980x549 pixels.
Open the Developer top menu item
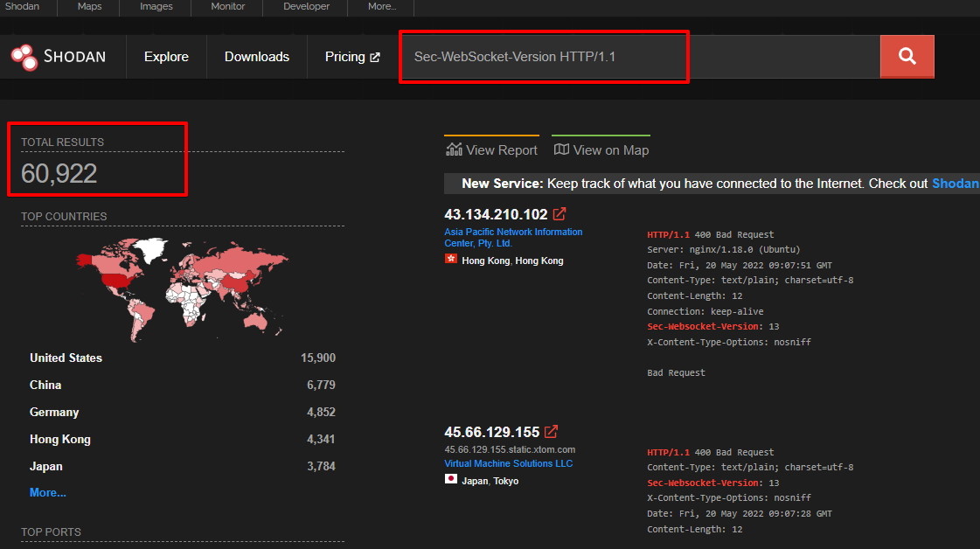coord(306,6)
